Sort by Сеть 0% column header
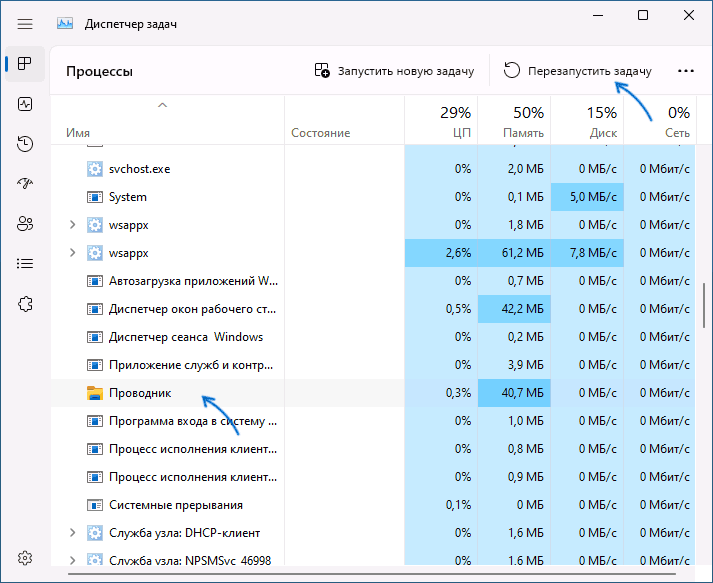The width and height of the screenshot is (713, 583). click(660, 121)
